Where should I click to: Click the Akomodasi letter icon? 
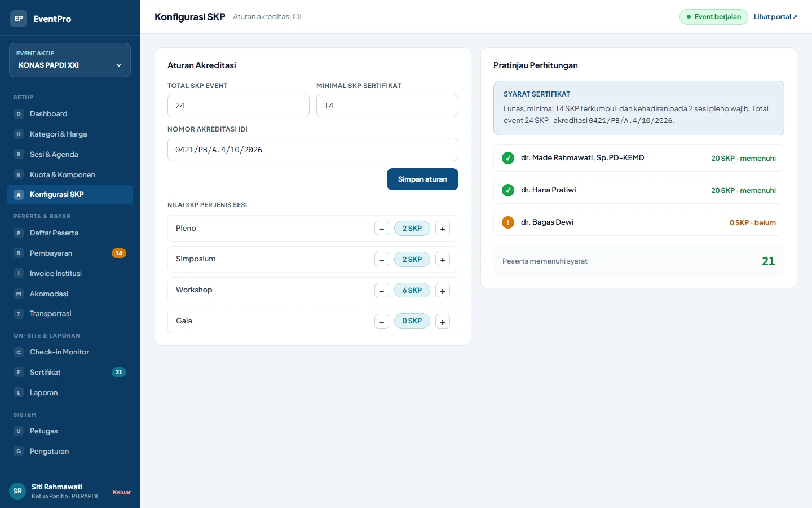[x=19, y=294]
